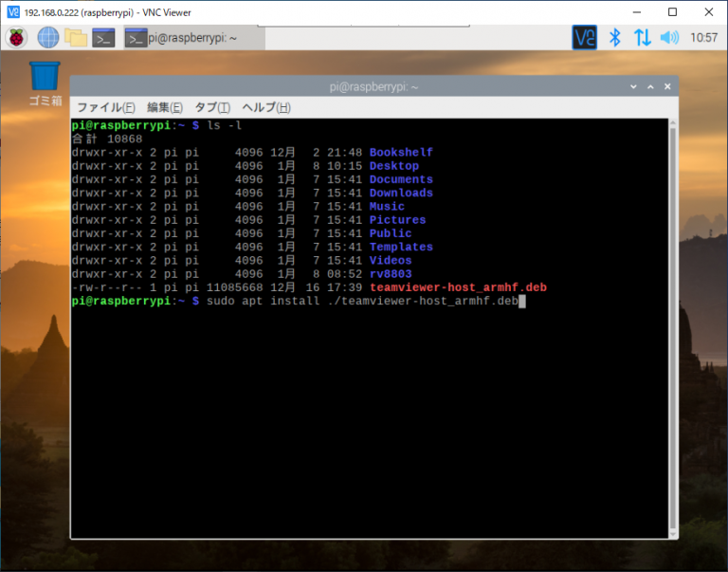Minimize the VNC Viewer window
This screenshot has height=572, width=728.
(x=637, y=12)
